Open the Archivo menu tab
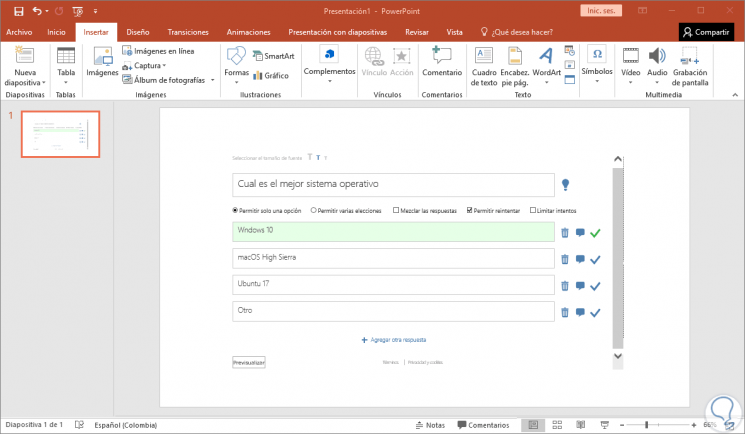 pyautogui.click(x=19, y=32)
